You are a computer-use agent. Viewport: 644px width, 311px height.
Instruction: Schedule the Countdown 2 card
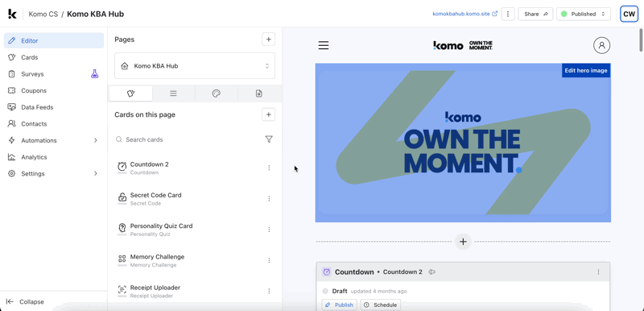pyautogui.click(x=381, y=305)
